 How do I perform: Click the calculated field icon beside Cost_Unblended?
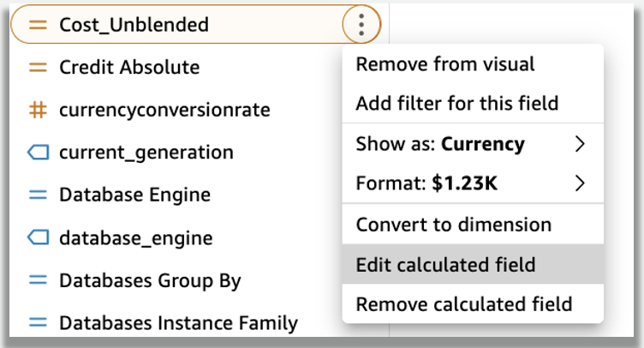click(38, 25)
